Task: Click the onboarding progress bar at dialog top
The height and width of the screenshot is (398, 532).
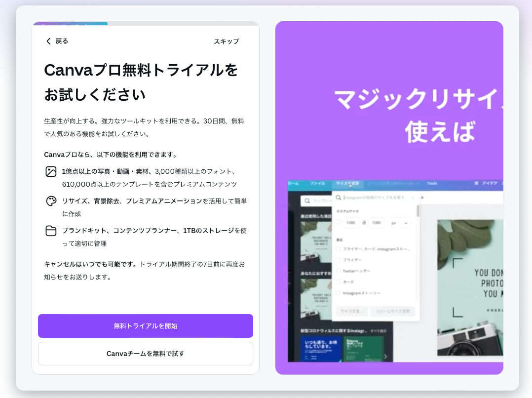Action: click(x=146, y=23)
